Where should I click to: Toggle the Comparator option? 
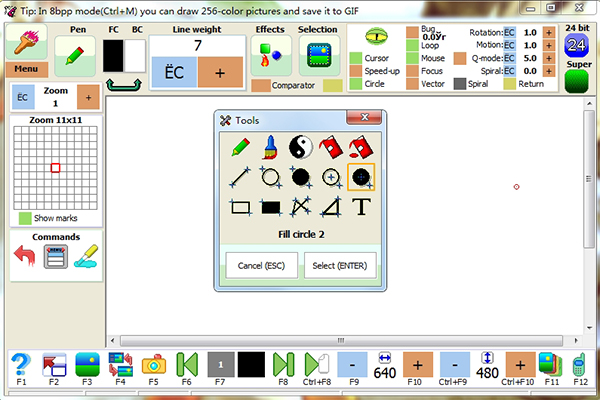pos(263,86)
